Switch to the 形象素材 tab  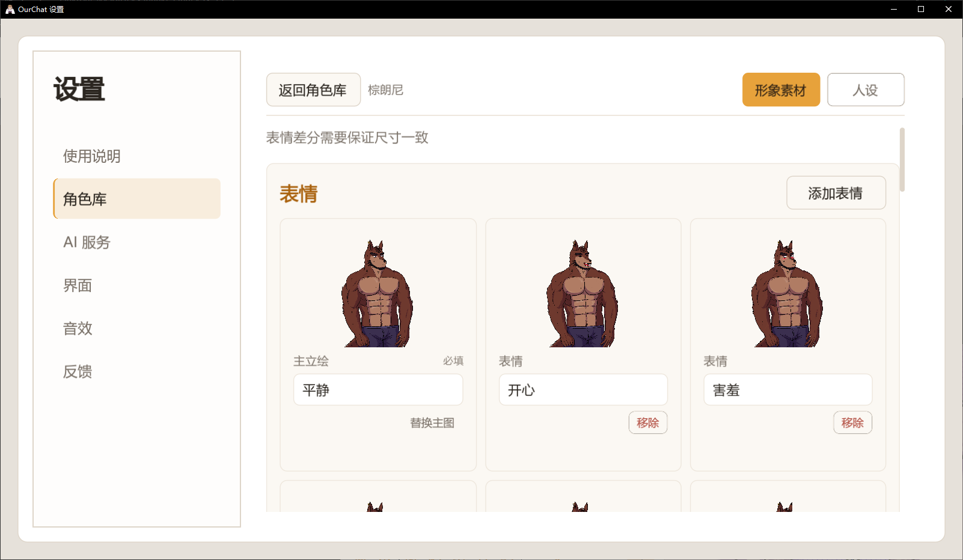(781, 90)
